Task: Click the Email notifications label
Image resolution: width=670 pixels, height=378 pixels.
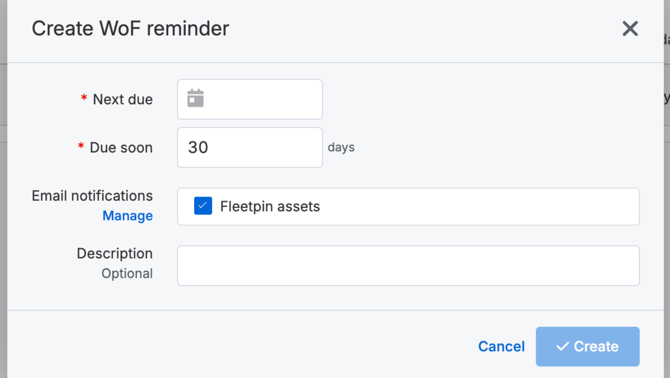Action: pyautogui.click(x=92, y=196)
